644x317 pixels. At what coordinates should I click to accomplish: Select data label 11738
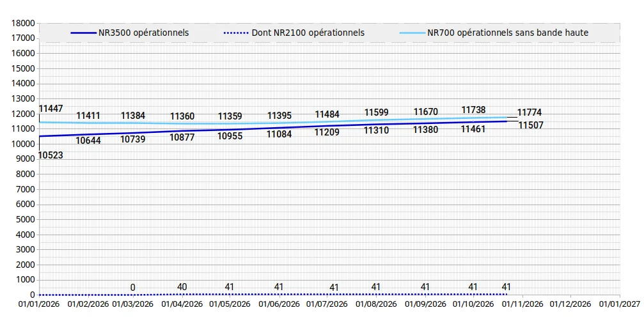(x=473, y=110)
